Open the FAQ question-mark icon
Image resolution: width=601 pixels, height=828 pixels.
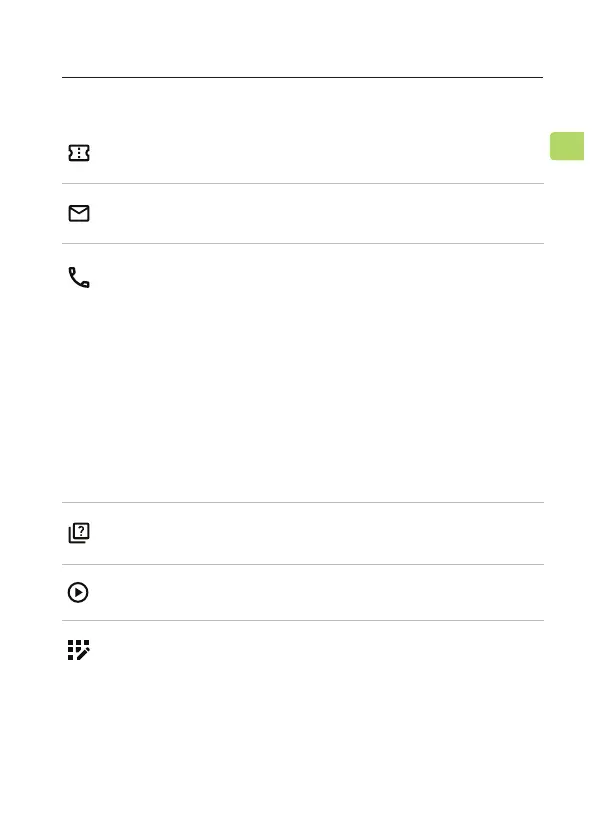(78, 533)
